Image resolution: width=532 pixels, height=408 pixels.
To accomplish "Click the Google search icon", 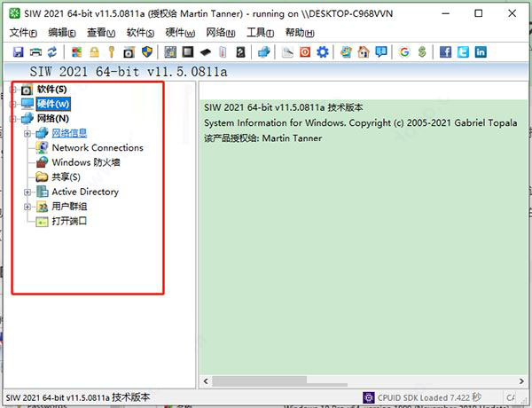I will click(404, 52).
